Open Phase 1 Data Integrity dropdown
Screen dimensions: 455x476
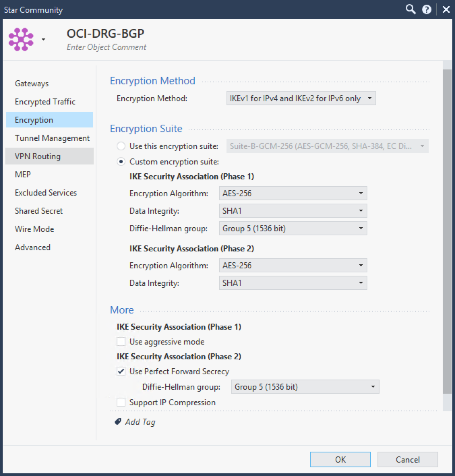(293, 211)
